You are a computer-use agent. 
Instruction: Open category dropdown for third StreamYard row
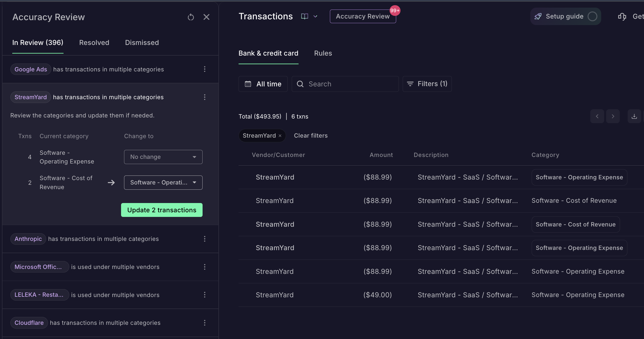[576, 225]
